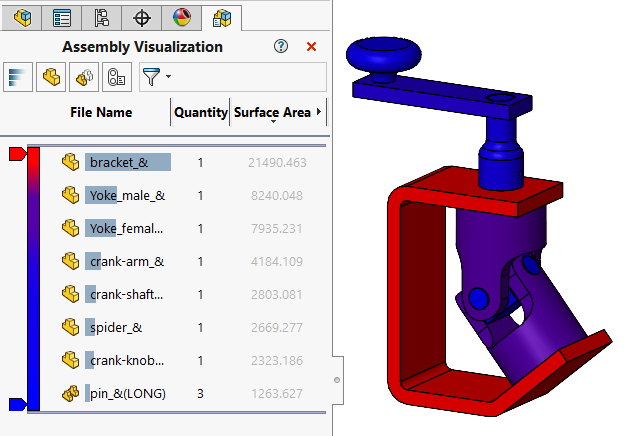The width and height of the screenshot is (633, 436).
Task: Click surface area value 8240.048
Action: coord(277,196)
